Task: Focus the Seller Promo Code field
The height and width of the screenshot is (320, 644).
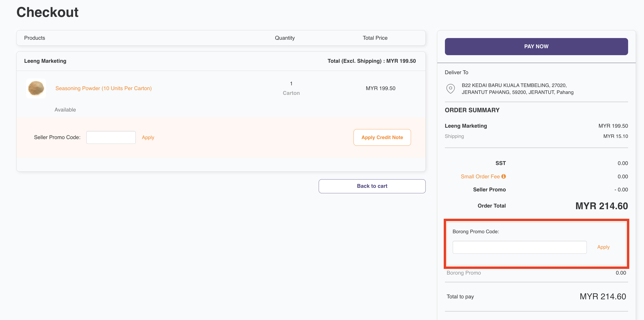Action: (111, 137)
